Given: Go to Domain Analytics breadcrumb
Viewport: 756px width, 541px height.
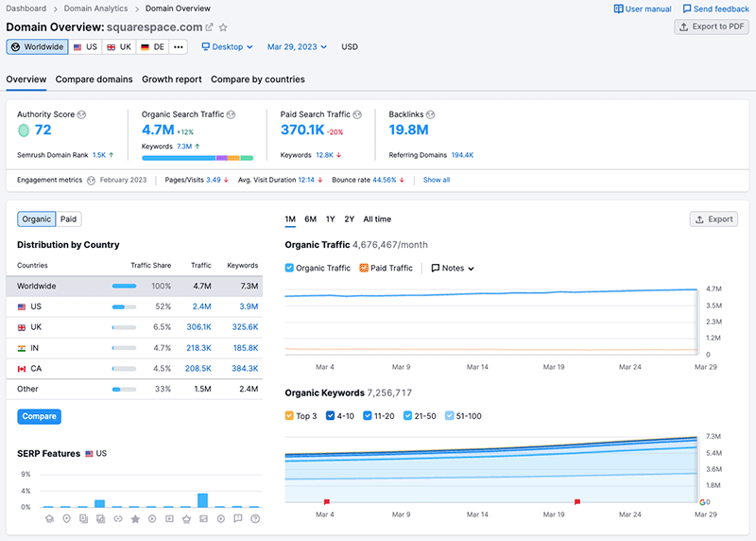Looking at the screenshot, I should (96, 9).
